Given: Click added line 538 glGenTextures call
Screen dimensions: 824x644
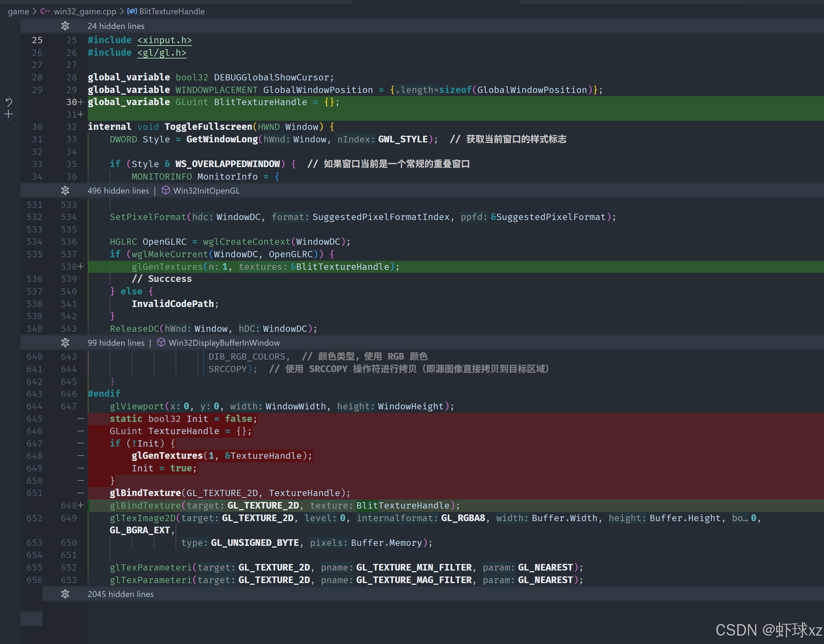Looking at the screenshot, I should click(167, 267).
